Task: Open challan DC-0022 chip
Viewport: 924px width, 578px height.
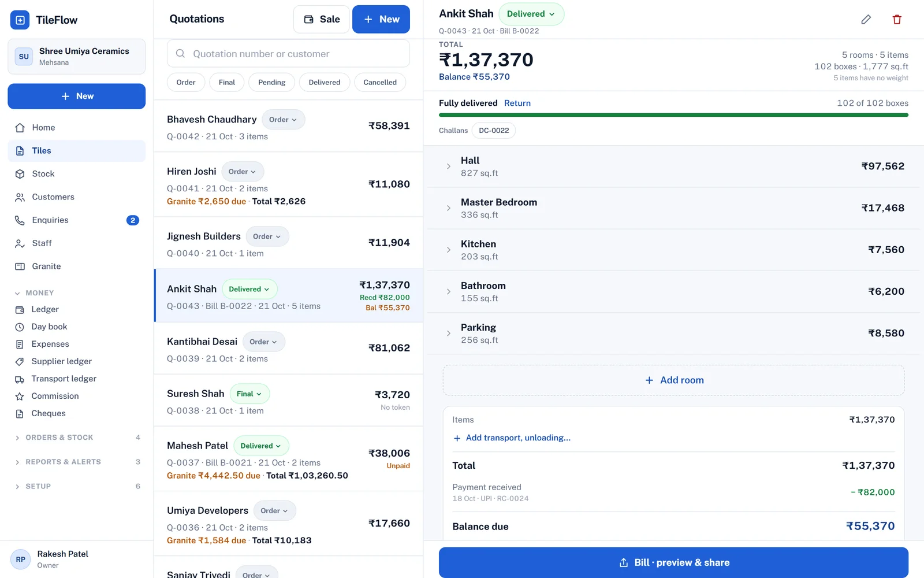Action: click(494, 131)
